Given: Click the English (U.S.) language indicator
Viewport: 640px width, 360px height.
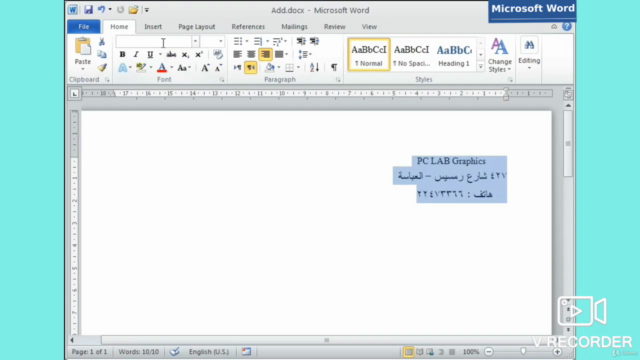Looking at the screenshot, I should point(209,351).
